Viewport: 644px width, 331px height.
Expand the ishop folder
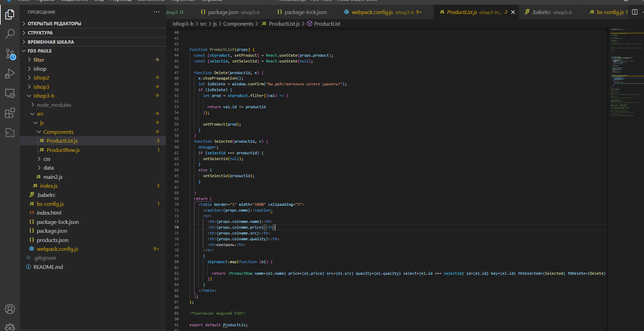(x=29, y=69)
